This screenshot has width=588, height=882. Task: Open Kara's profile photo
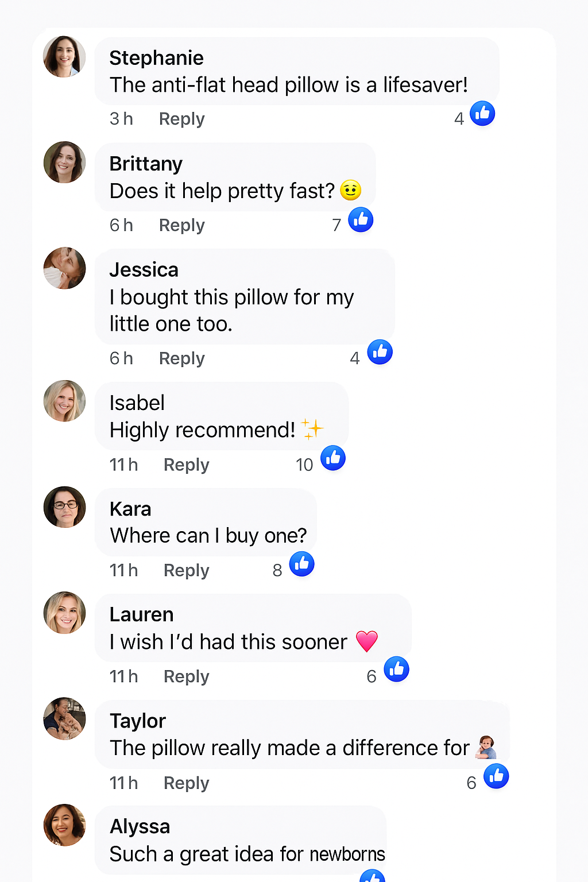click(x=64, y=507)
